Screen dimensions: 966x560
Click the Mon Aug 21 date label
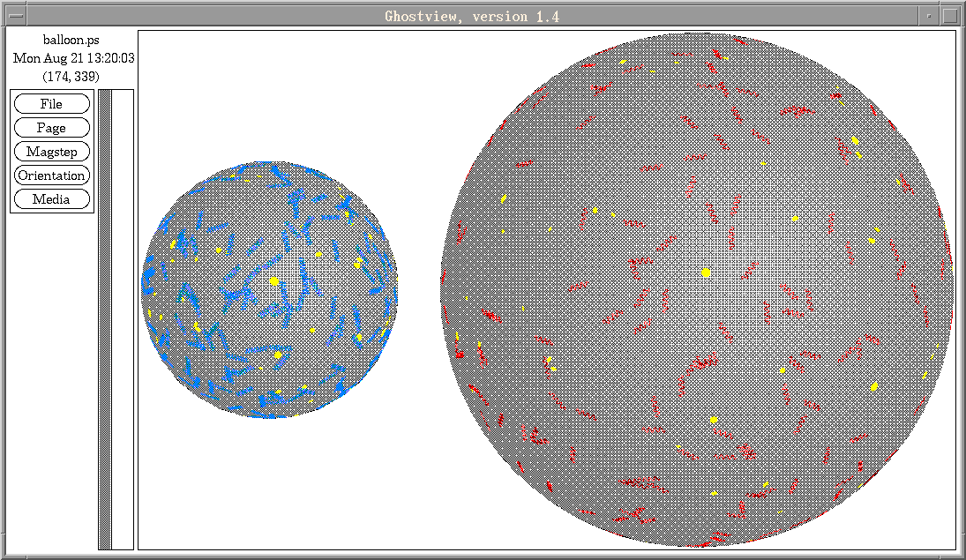coord(74,58)
